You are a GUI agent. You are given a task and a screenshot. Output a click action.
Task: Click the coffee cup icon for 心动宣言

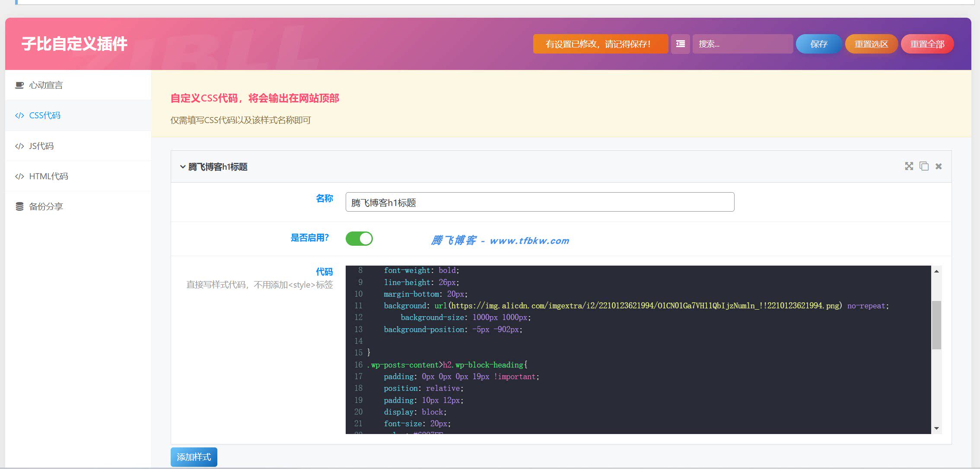click(19, 85)
